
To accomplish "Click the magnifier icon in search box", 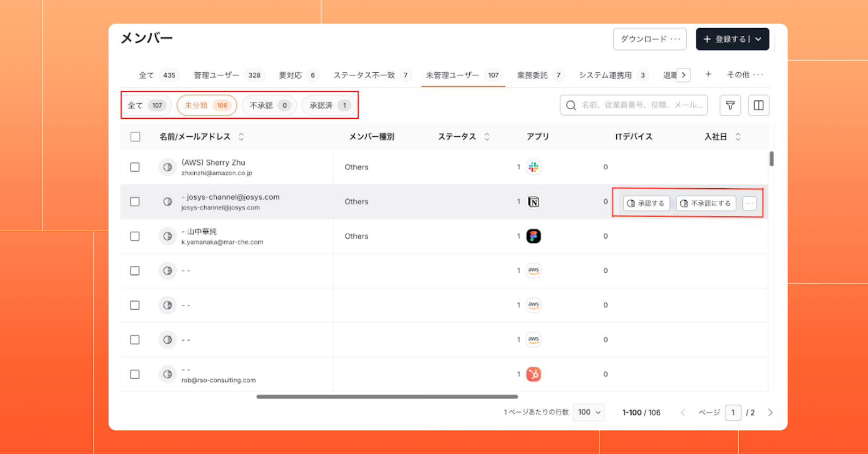I will 571,105.
